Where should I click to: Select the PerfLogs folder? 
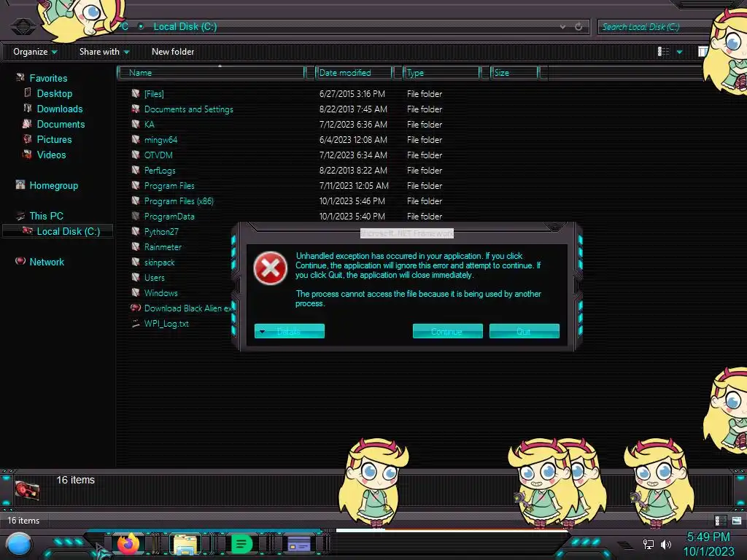(x=160, y=170)
